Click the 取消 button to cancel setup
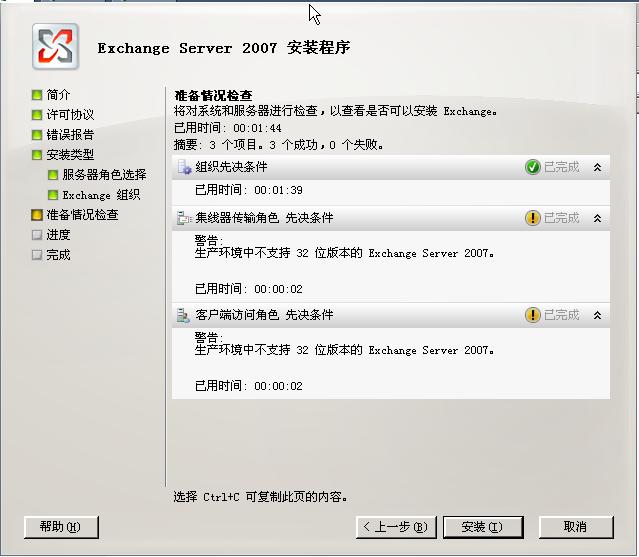This screenshot has height=557, width=639. (575, 527)
